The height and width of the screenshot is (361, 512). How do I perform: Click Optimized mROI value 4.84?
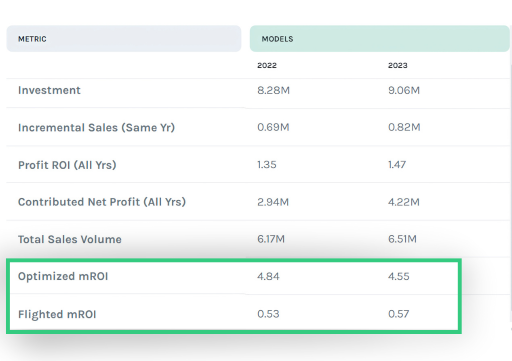268,276
